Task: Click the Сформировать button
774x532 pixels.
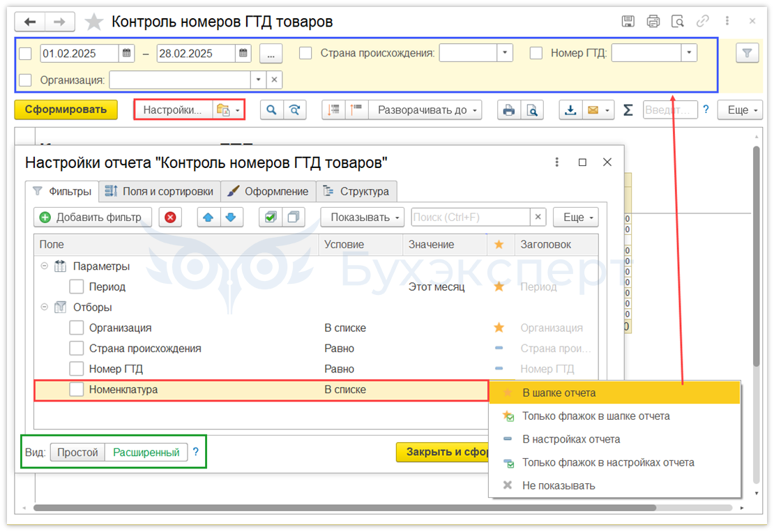Action: click(x=66, y=109)
